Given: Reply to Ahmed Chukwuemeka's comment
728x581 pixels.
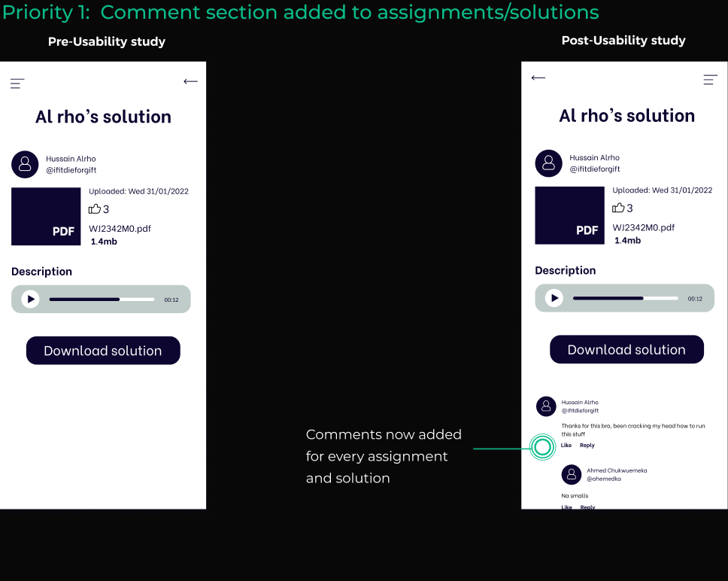Looking at the screenshot, I should pos(587,507).
